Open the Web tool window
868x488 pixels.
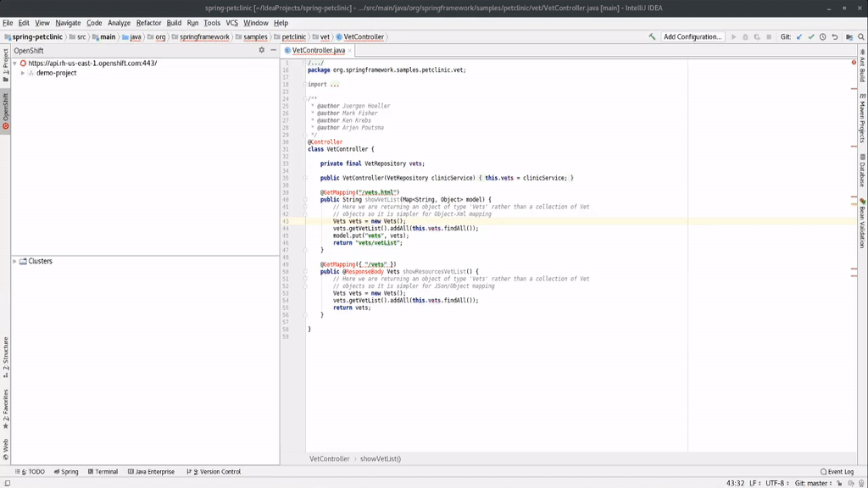tap(6, 449)
